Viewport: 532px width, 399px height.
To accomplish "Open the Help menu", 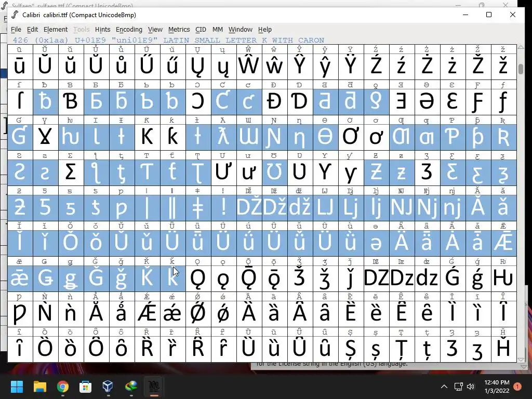I will pos(264,30).
